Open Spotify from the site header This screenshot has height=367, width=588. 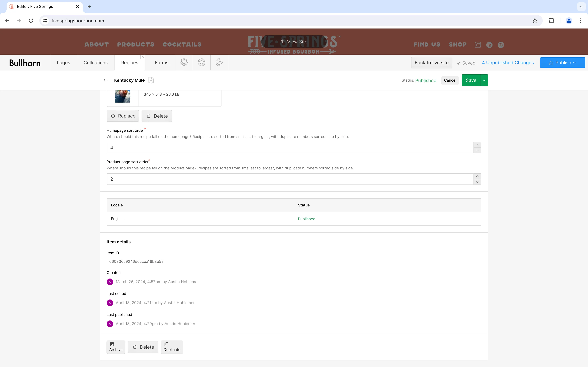click(501, 45)
